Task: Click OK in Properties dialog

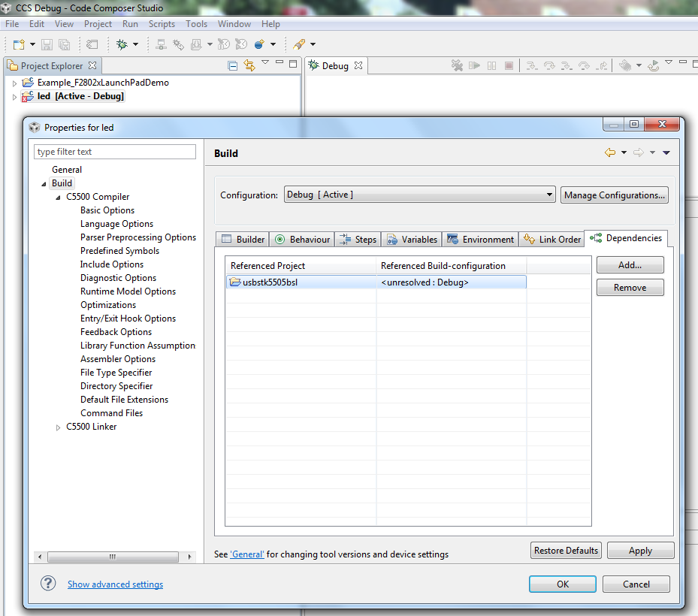Action: coord(563,584)
